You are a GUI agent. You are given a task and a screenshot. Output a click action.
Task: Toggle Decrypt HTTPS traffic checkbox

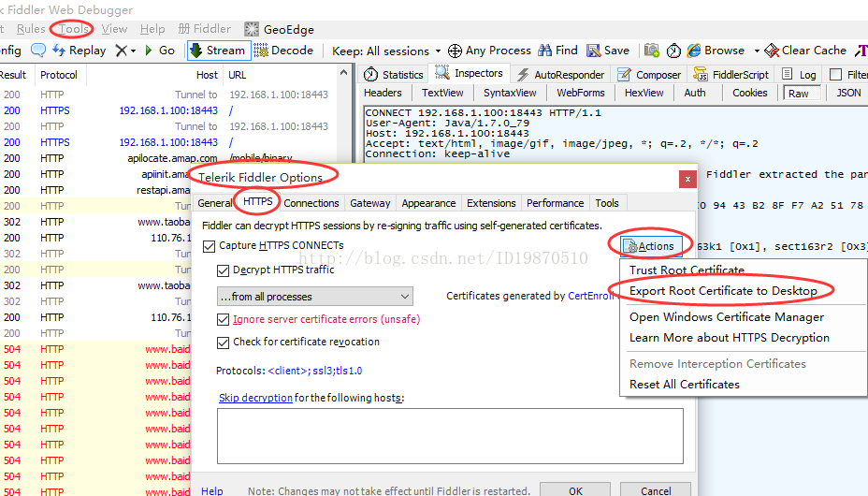[224, 270]
